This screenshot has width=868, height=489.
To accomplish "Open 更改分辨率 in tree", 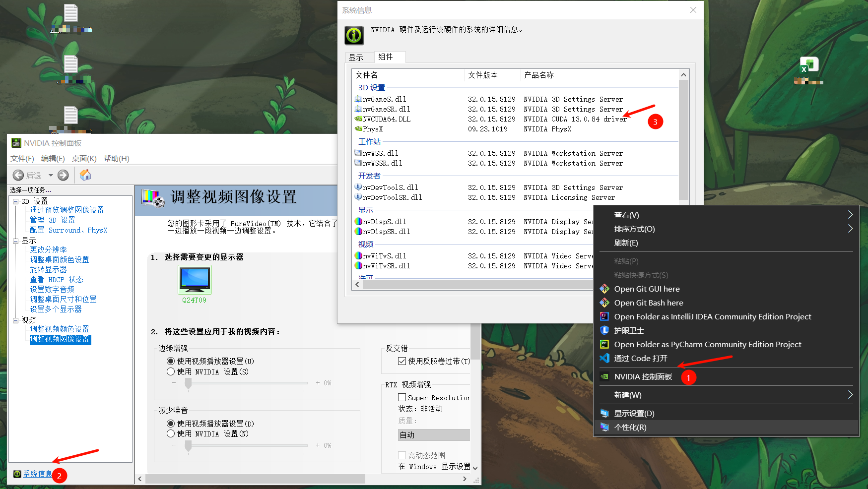I will click(x=49, y=250).
